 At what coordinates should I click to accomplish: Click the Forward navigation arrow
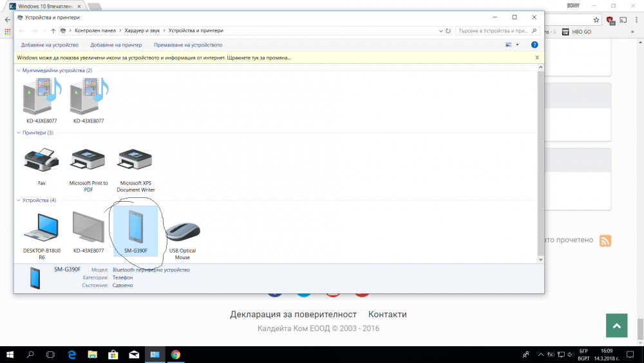[x=35, y=31]
